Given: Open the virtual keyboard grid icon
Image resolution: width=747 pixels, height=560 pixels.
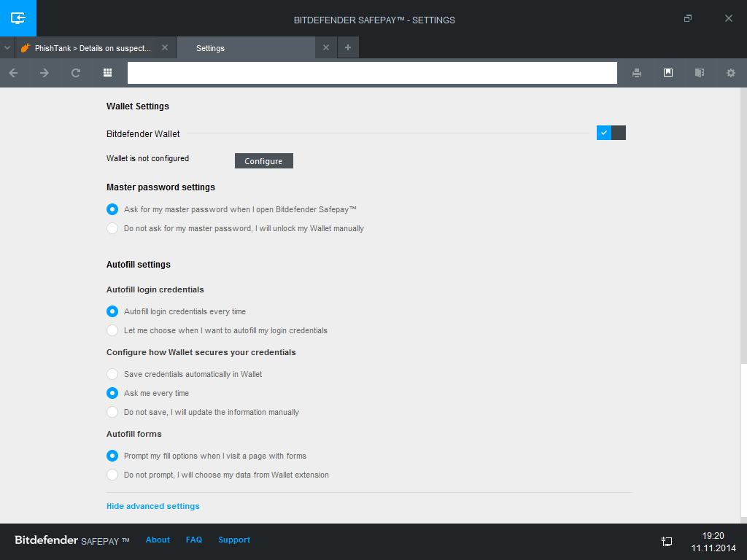Looking at the screenshot, I should (108, 72).
